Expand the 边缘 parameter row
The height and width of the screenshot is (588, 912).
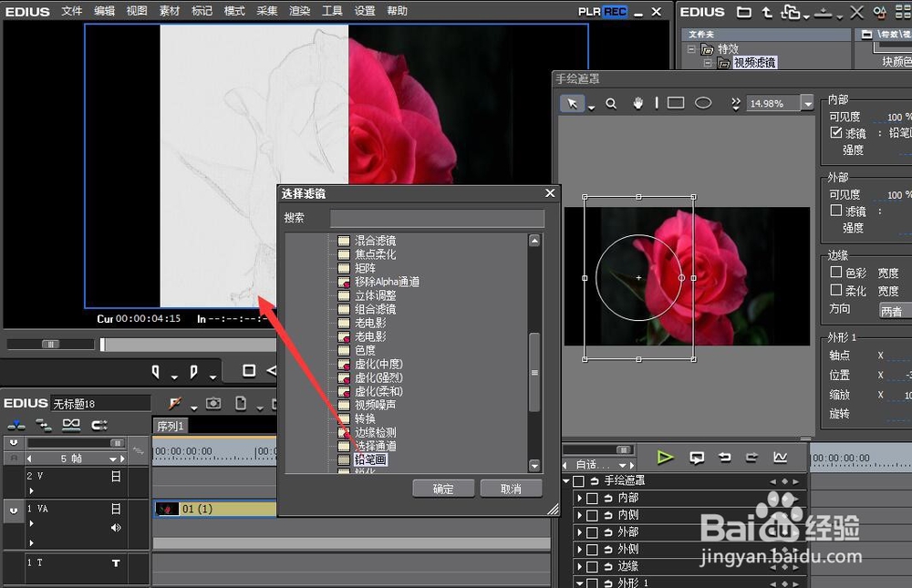579,566
